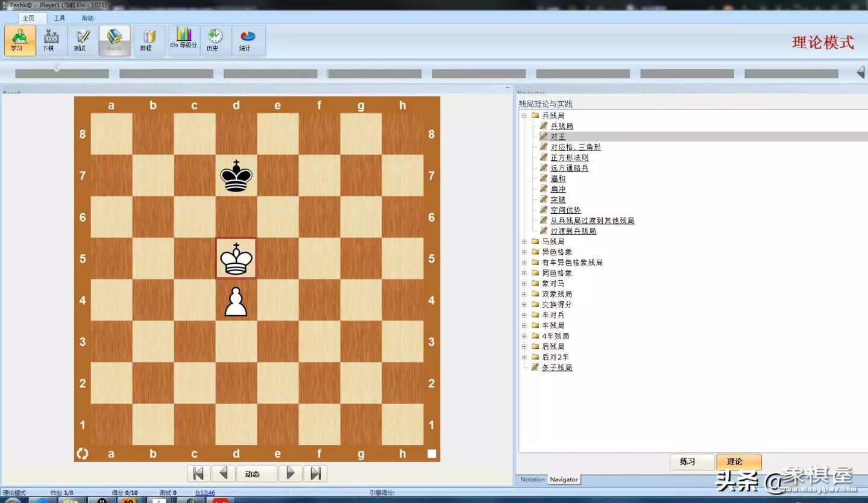View 统计 (Statistics) pie chart icon
The height and width of the screenshot is (503, 868).
click(x=247, y=40)
